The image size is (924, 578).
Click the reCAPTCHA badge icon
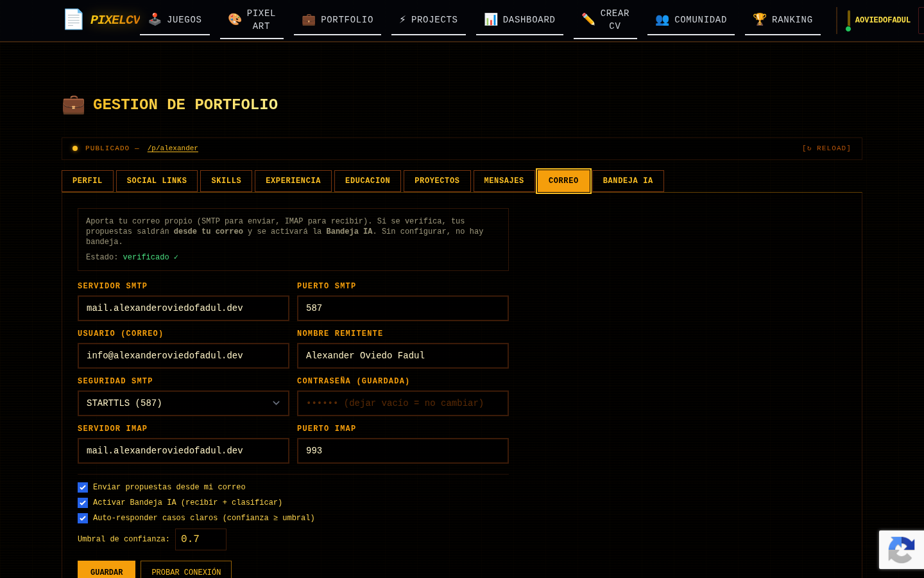(902, 550)
